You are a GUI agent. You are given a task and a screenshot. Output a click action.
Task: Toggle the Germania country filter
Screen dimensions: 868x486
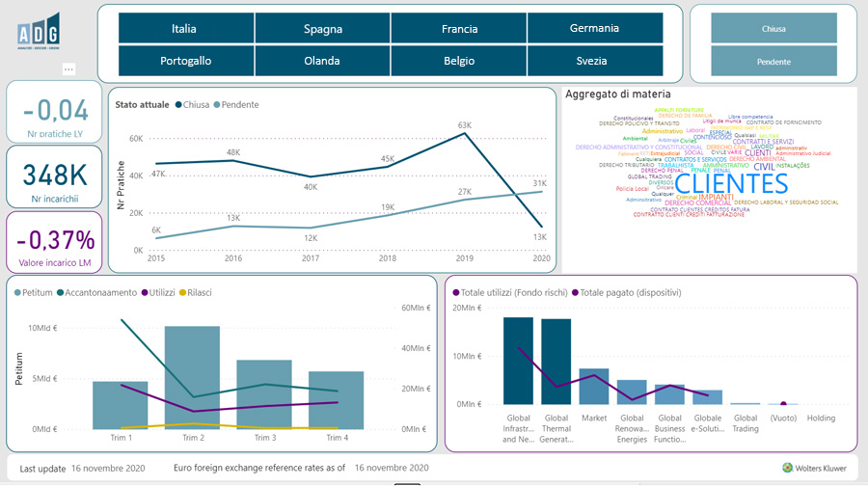click(x=594, y=28)
